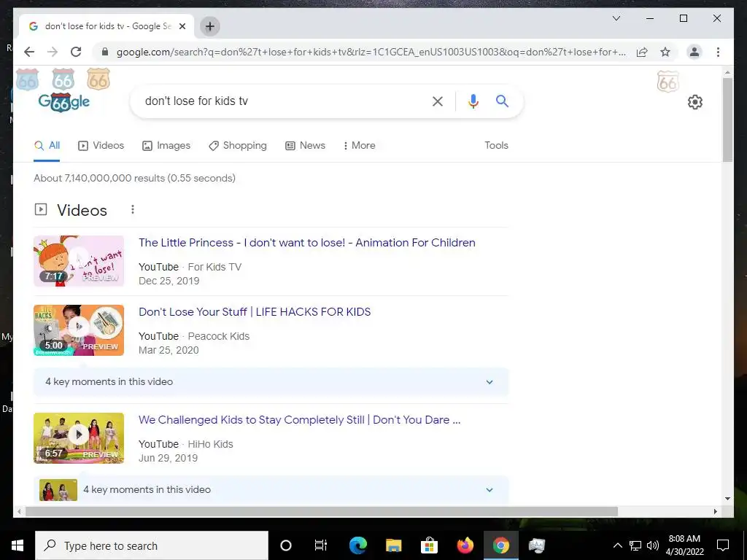
Task: Open Videos section three-dot options
Action: point(133,209)
